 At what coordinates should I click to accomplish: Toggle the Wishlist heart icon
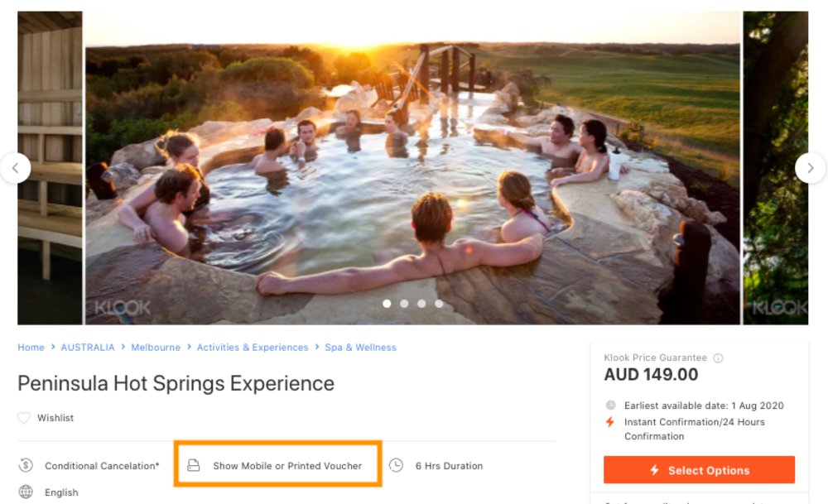click(24, 418)
